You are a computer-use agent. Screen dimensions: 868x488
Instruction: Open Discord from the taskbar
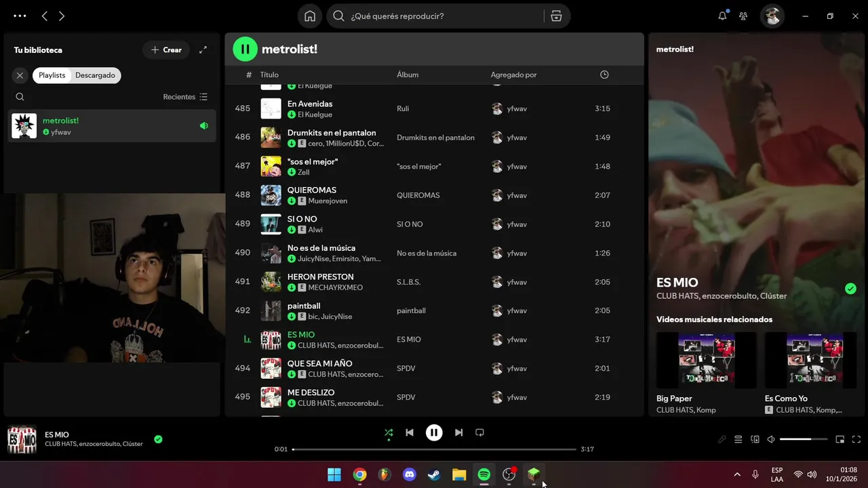(410, 474)
